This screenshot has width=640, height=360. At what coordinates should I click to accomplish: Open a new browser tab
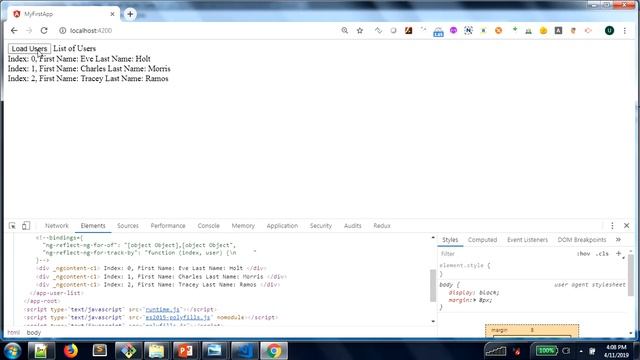(130, 14)
